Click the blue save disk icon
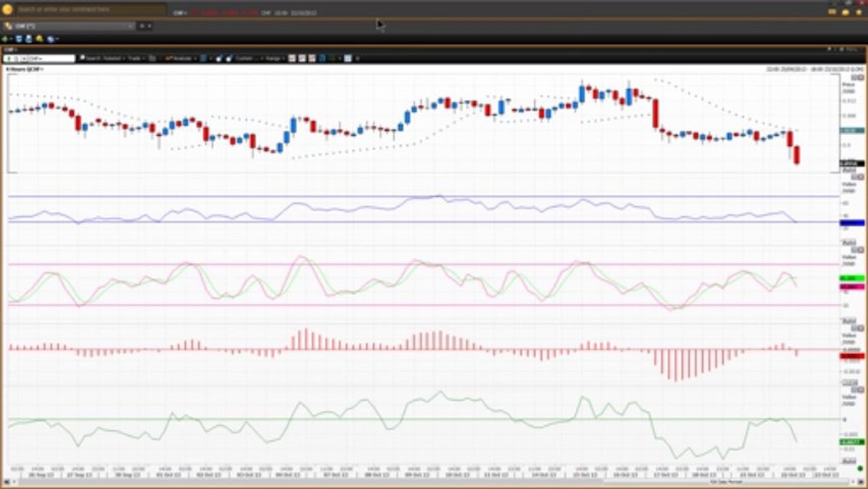The height and width of the screenshot is (489, 868). (x=19, y=39)
